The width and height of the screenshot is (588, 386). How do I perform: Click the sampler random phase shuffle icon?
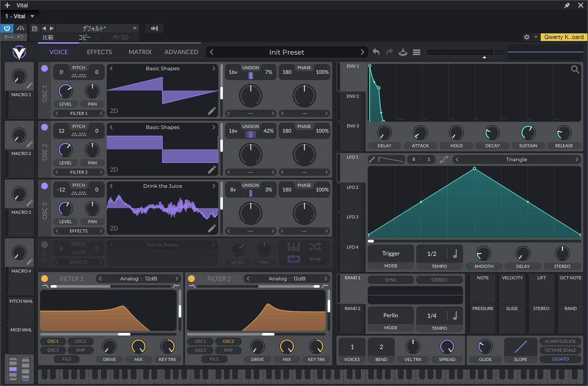pyautogui.click(x=315, y=247)
